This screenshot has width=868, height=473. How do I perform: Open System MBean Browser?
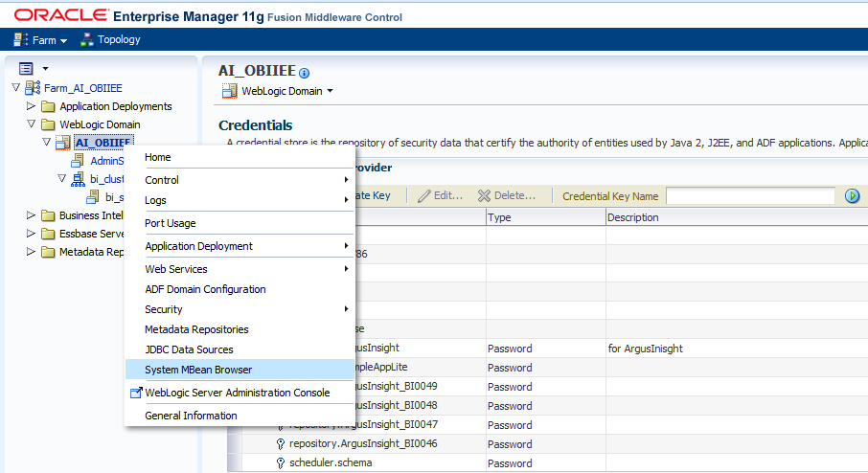click(x=240, y=370)
